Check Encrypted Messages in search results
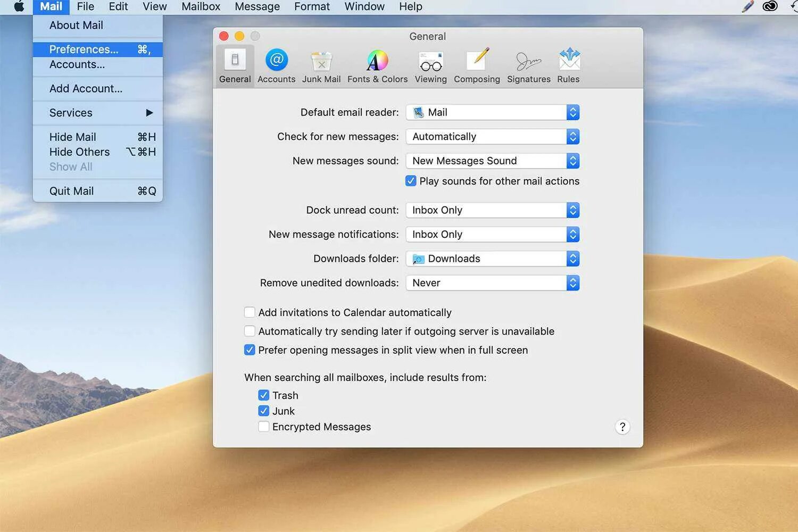 point(263,427)
